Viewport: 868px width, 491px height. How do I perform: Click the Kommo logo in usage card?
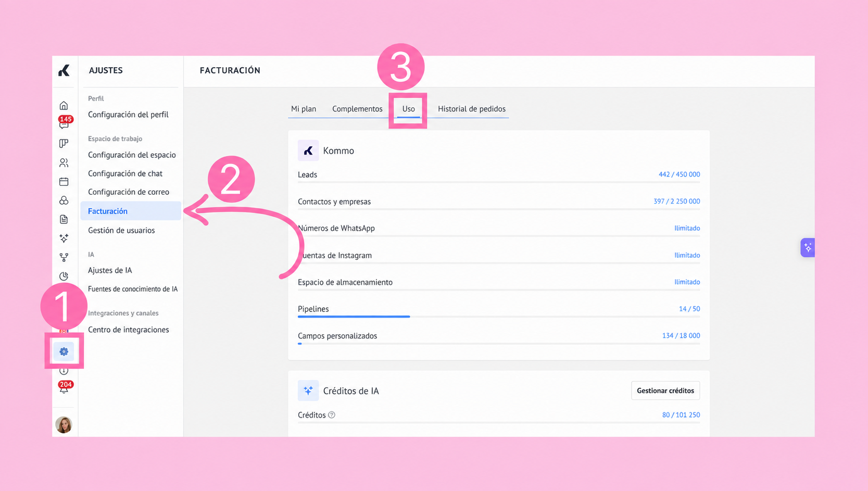308,150
